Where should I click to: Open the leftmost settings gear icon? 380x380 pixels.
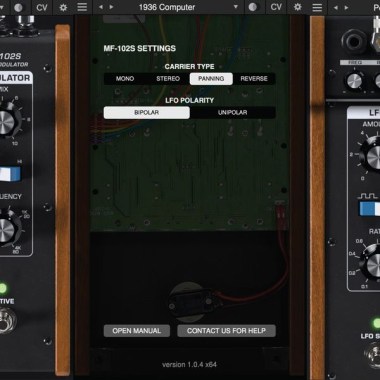click(63, 7)
